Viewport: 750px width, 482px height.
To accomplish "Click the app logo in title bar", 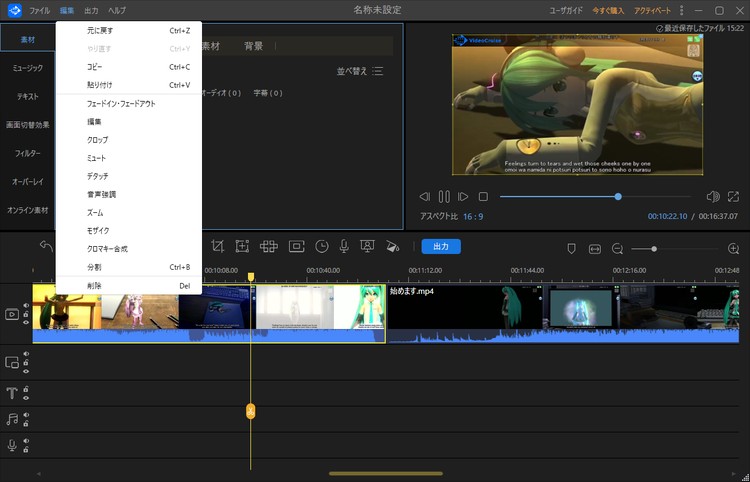I will click(x=15, y=10).
